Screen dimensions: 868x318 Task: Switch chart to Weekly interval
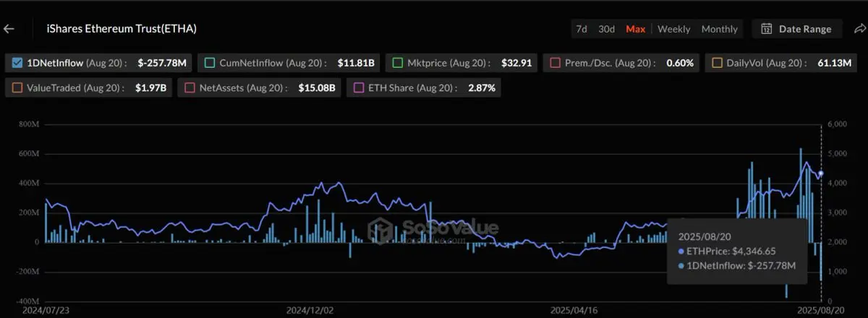(673, 29)
